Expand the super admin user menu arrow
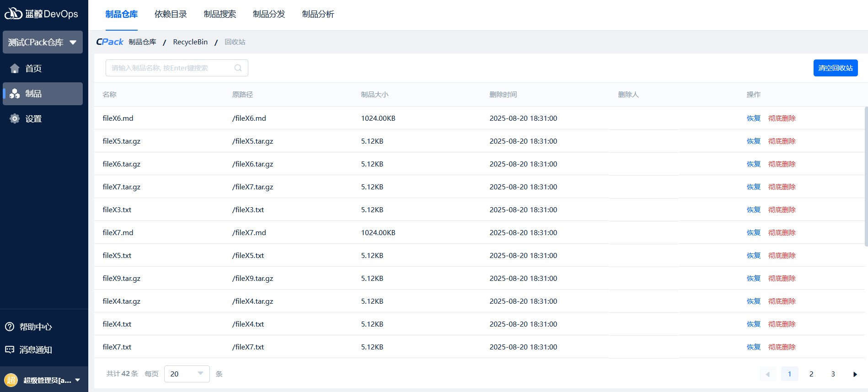 pos(78,380)
